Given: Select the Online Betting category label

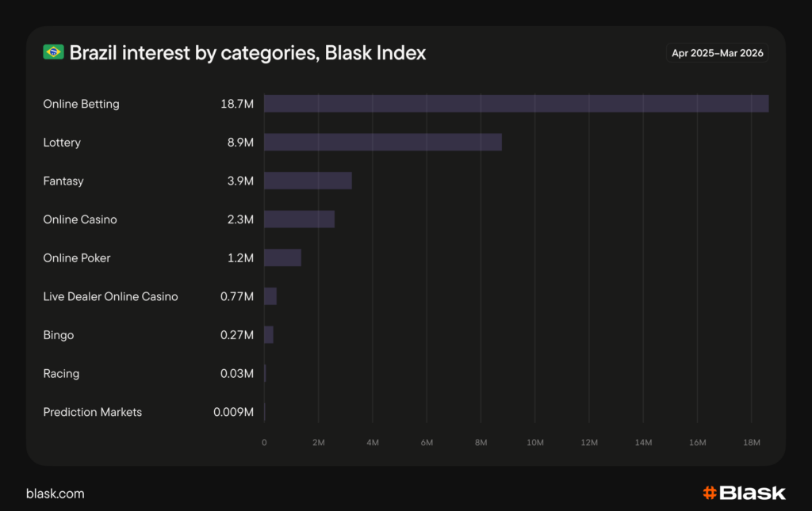Looking at the screenshot, I should tap(81, 104).
